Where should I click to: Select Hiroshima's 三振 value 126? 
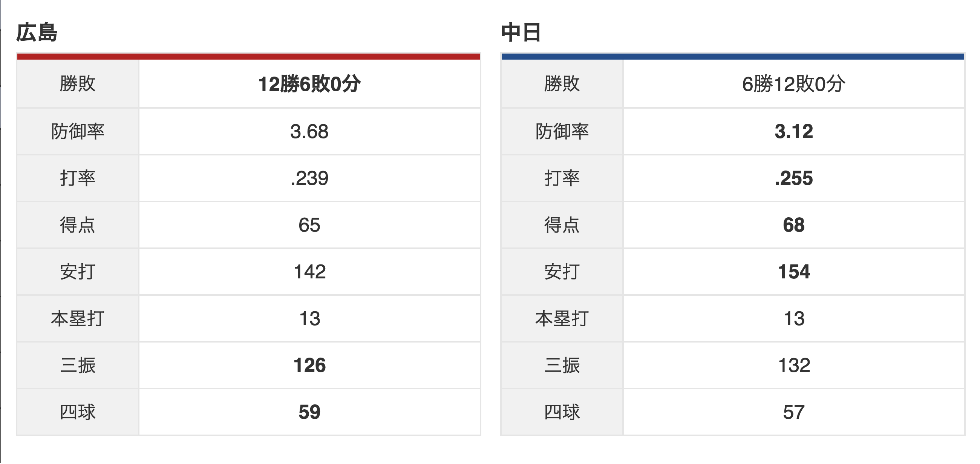coord(309,366)
